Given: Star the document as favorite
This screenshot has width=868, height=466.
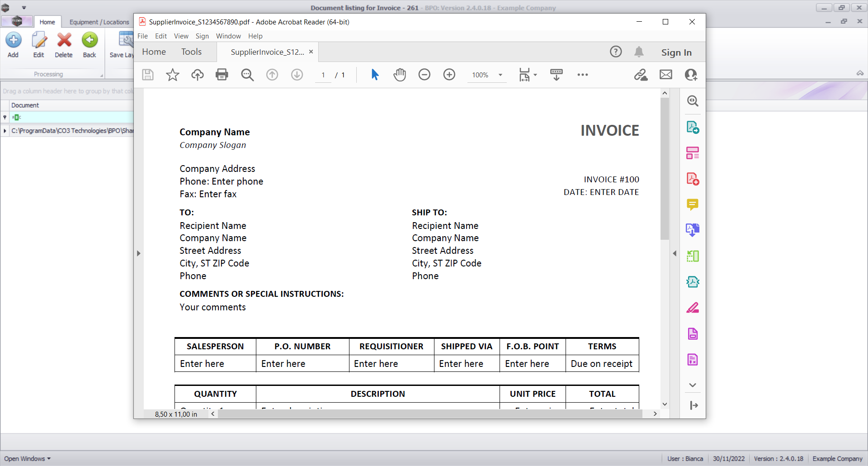Looking at the screenshot, I should [x=173, y=75].
